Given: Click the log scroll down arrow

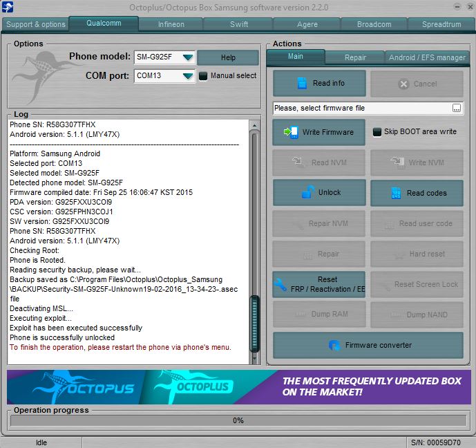Looking at the screenshot, I should 254,359.
